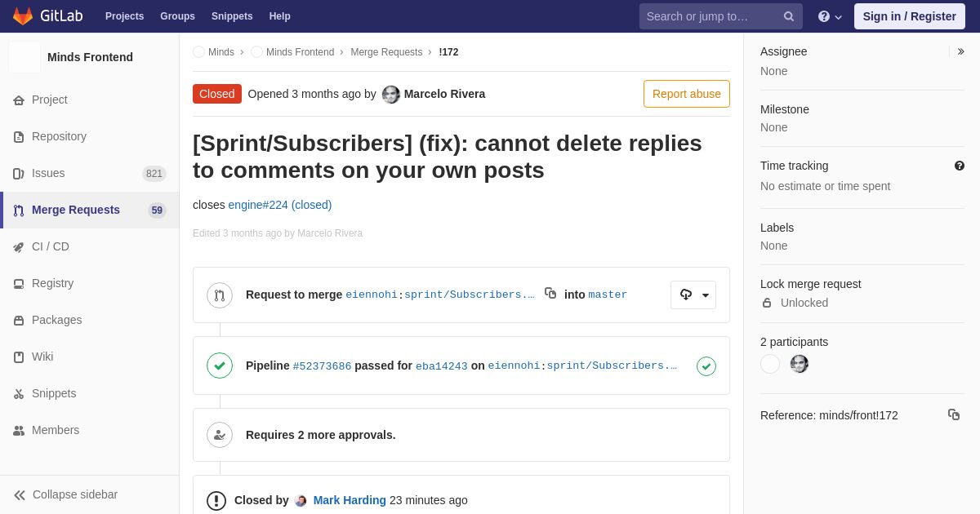Click the Report abuse button
980x514 pixels.
pyautogui.click(x=687, y=94)
